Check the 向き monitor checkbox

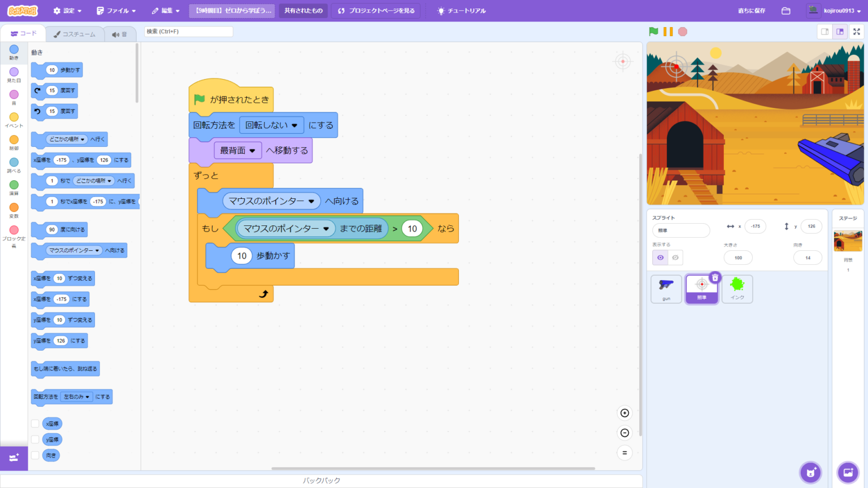35,455
